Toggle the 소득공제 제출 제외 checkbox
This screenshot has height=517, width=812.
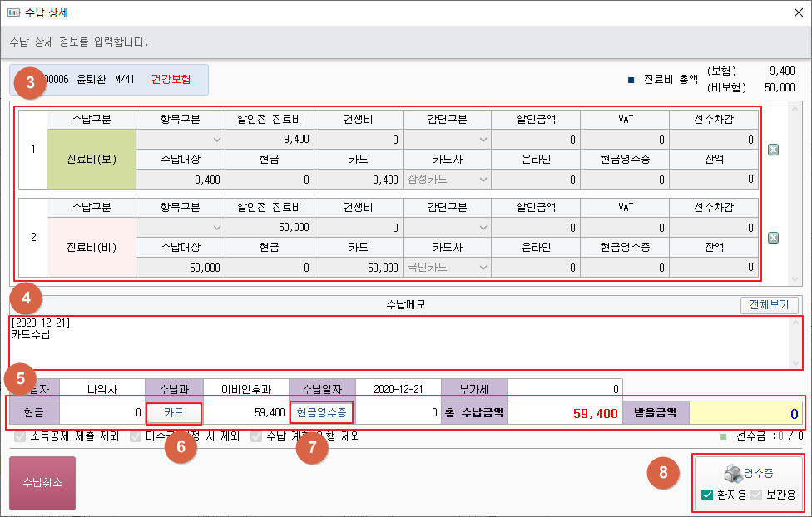click(21, 436)
